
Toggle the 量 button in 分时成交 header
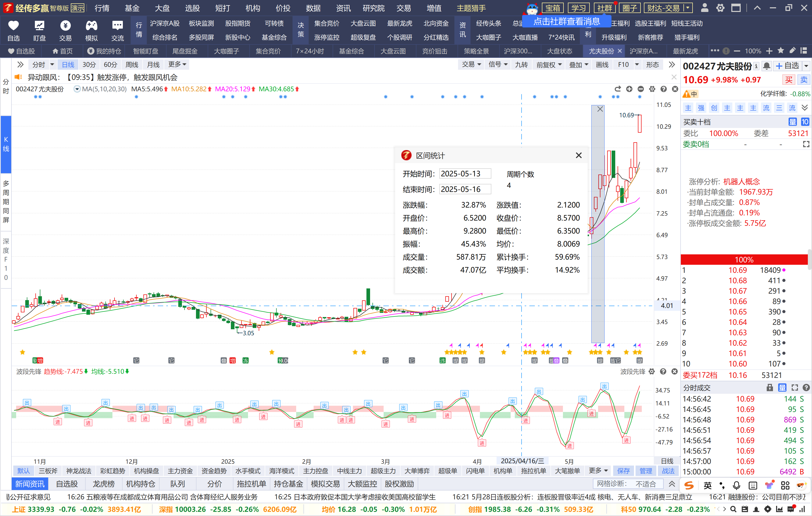[782, 388]
